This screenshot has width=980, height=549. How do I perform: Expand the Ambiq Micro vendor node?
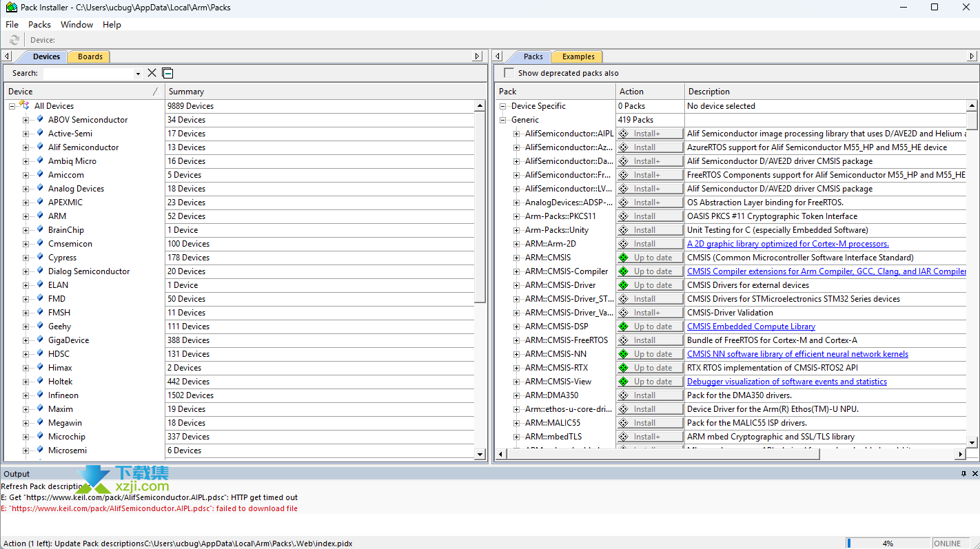(x=25, y=161)
